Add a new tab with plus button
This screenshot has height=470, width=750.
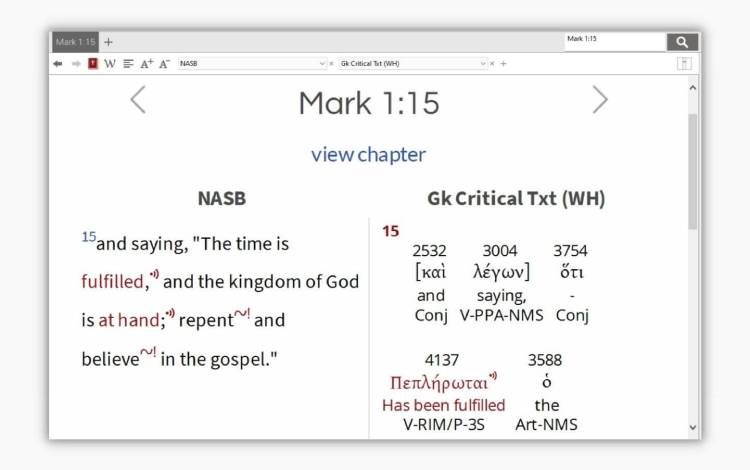coord(109,42)
